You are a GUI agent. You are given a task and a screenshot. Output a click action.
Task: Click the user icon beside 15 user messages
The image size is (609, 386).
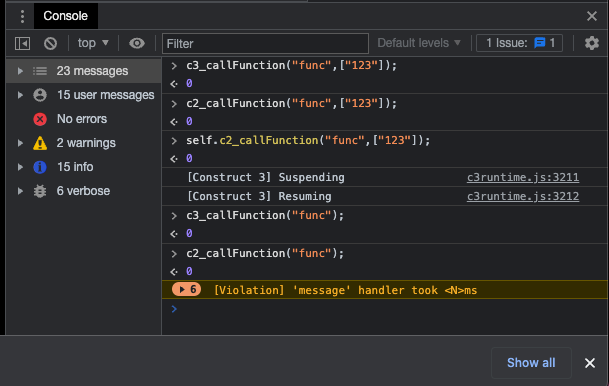coord(40,95)
